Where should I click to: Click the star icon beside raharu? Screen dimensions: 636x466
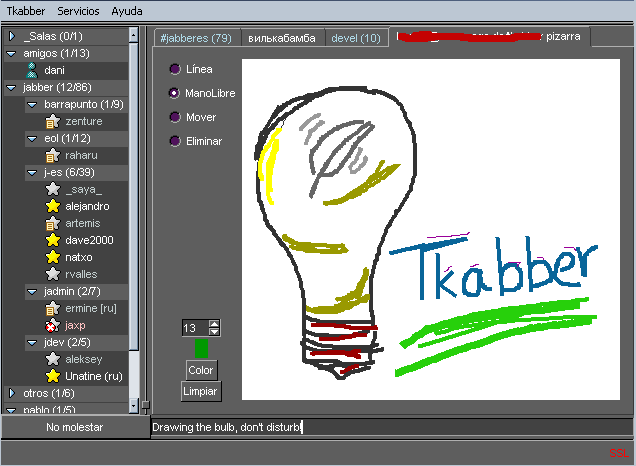[x=53, y=155]
